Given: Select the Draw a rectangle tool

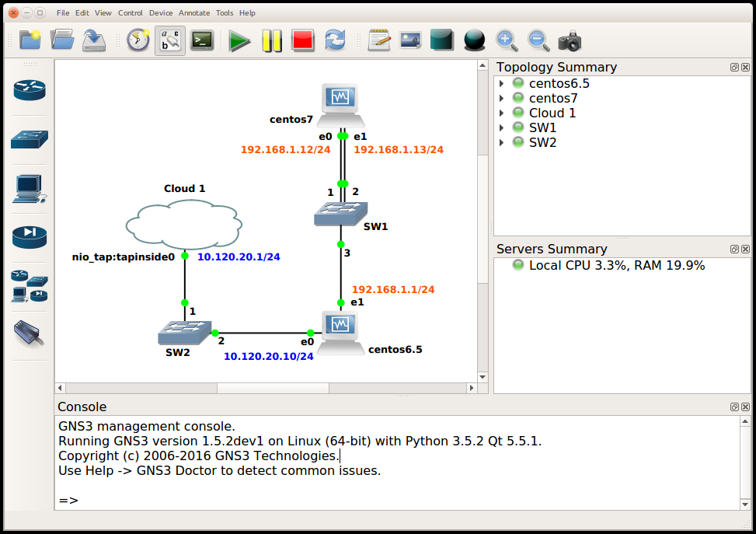Looking at the screenshot, I should (442, 40).
